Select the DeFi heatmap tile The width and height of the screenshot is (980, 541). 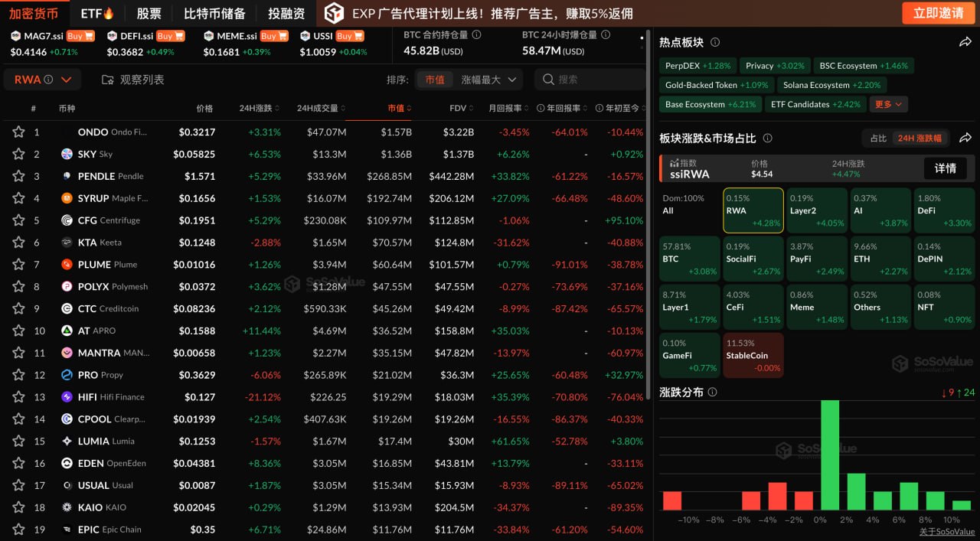click(943, 210)
